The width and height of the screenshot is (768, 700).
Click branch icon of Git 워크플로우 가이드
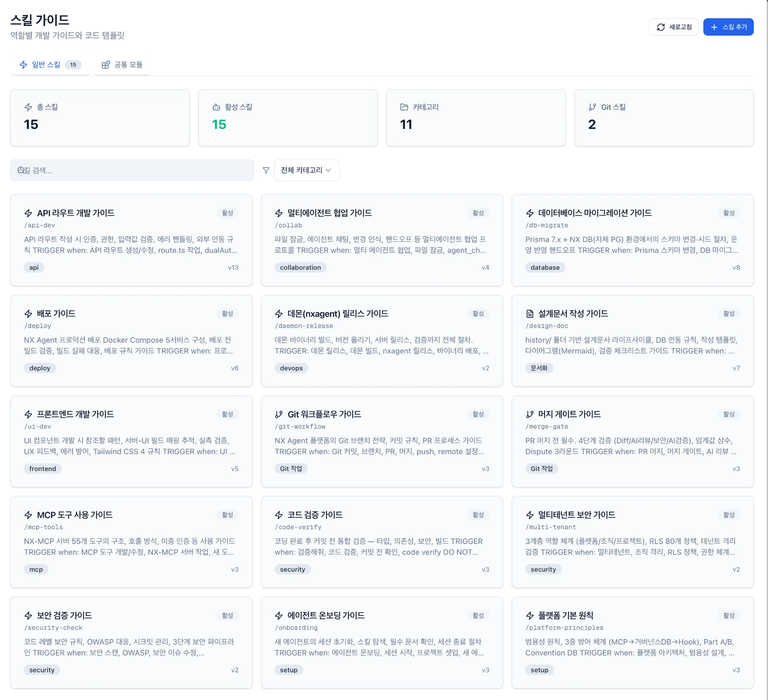tap(279, 414)
